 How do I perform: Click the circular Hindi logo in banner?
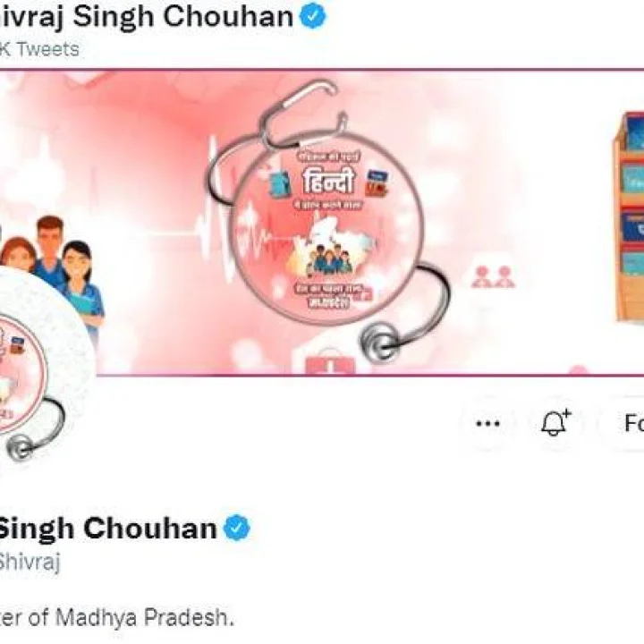coord(326,228)
